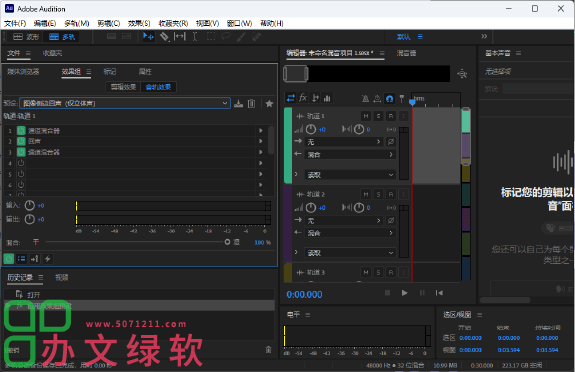Delete the effects rack preset
The image size is (575, 372).
click(x=252, y=103)
